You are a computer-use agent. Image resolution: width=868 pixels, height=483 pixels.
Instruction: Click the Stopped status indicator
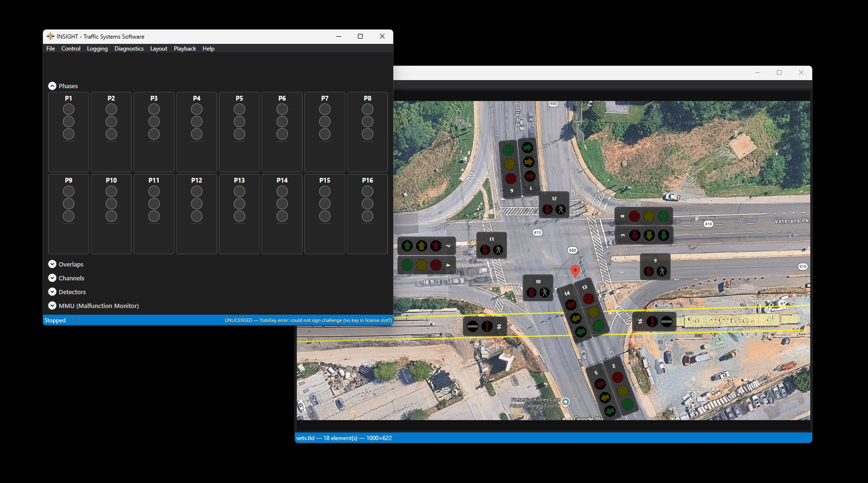tap(55, 320)
